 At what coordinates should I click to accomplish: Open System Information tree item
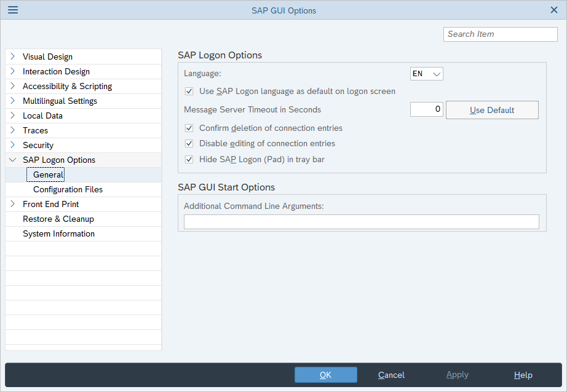point(58,234)
